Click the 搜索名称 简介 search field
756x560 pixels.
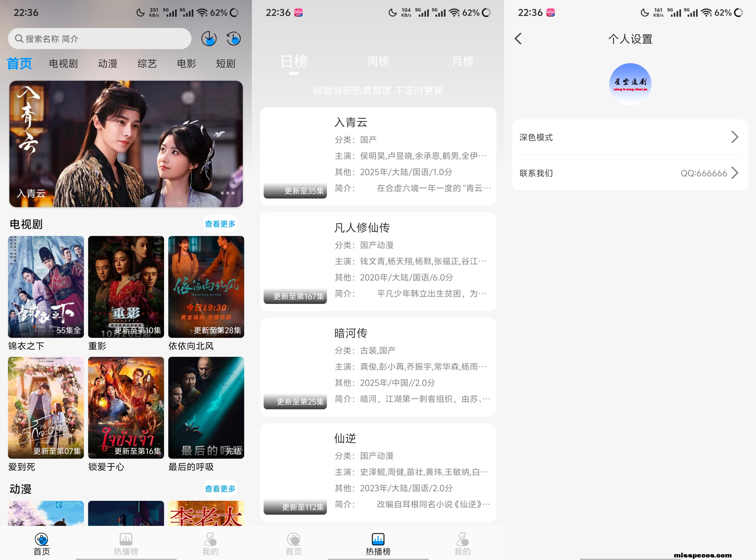pyautogui.click(x=99, y=39)
